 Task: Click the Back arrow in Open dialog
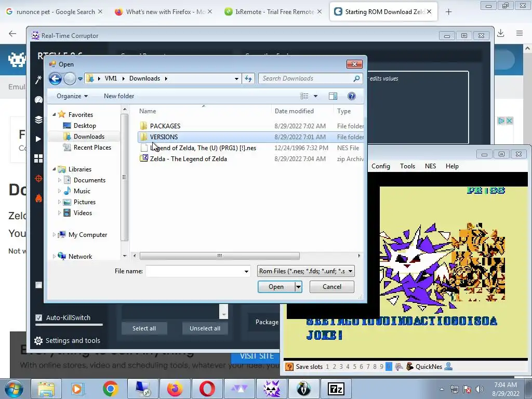point(55,79)
